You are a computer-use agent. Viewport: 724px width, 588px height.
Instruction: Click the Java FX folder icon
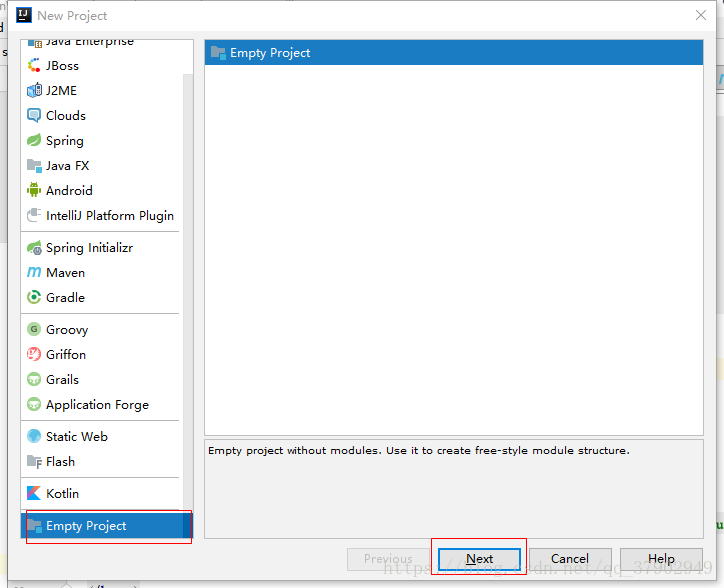coord(34,165)
